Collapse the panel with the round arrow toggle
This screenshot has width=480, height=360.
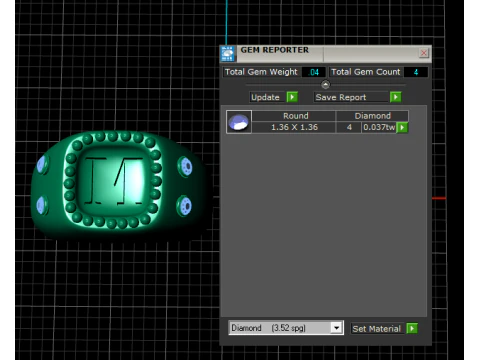(326, 85)
